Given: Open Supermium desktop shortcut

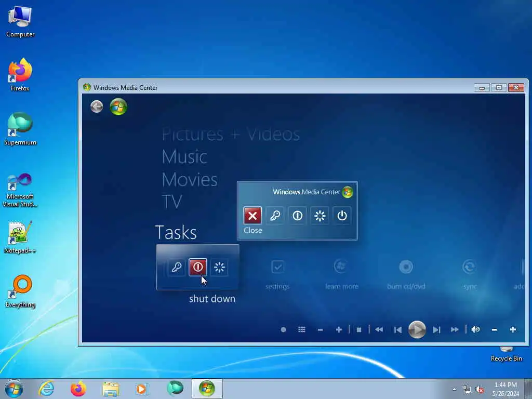Looking at the screenshot, I should 20,129.
